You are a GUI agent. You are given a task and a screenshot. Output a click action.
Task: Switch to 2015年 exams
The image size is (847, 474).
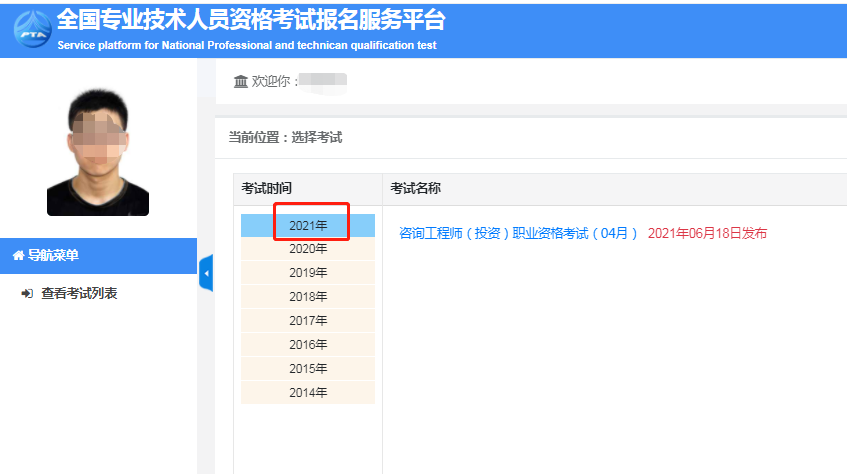[x=308, y=369]
